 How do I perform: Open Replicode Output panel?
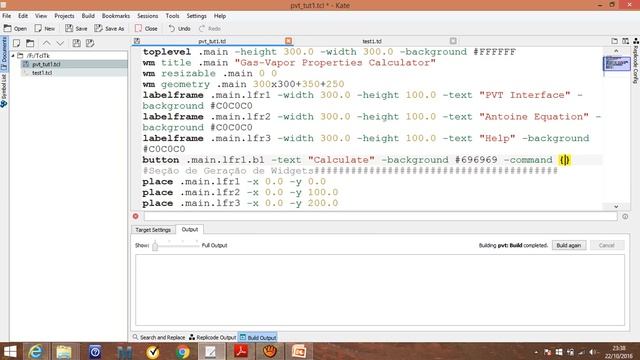tap(213, 338)
